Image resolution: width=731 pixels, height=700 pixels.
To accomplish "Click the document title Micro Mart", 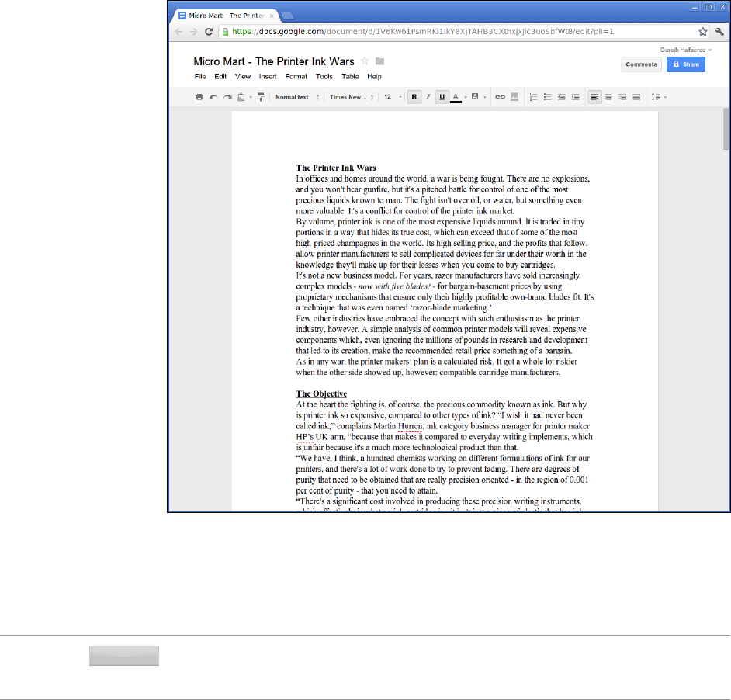I will (274, 61).
